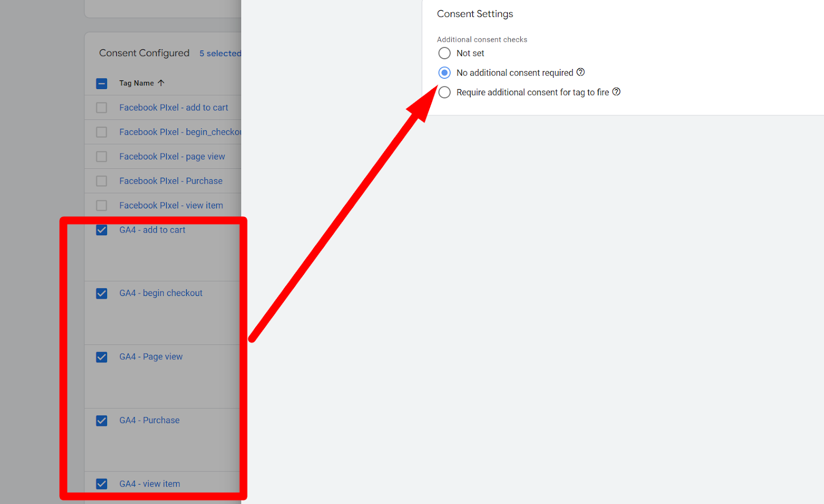Check the Facebook Pixel - add to cart box

[x=102, y=108]
